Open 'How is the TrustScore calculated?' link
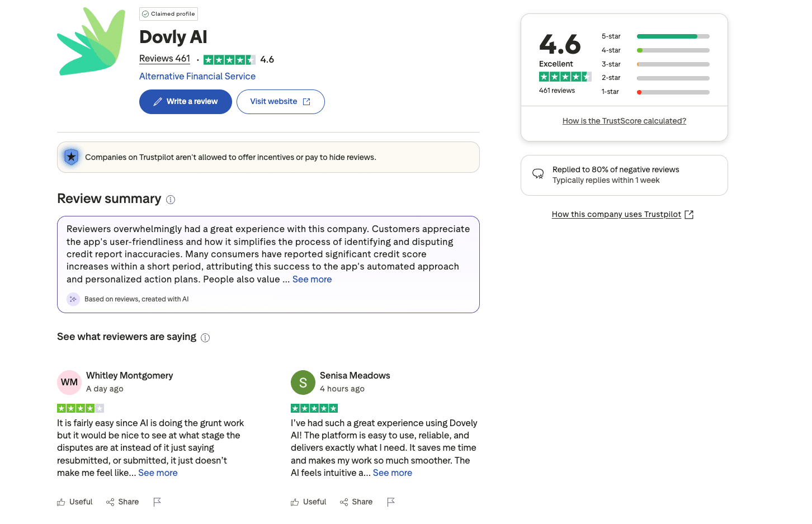Viewport: 812px width, 524px height. point(624,120)
